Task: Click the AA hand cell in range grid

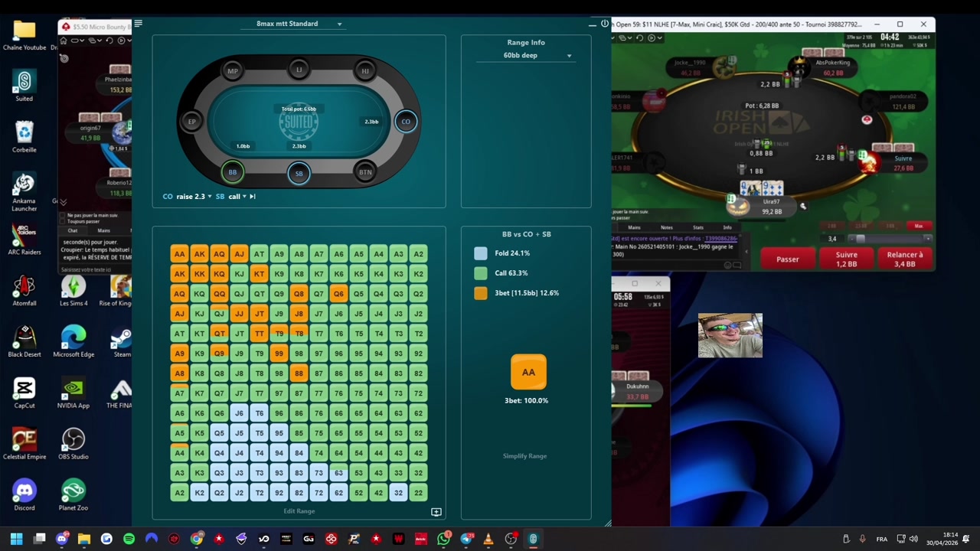Action: click(x=179, y=254)
